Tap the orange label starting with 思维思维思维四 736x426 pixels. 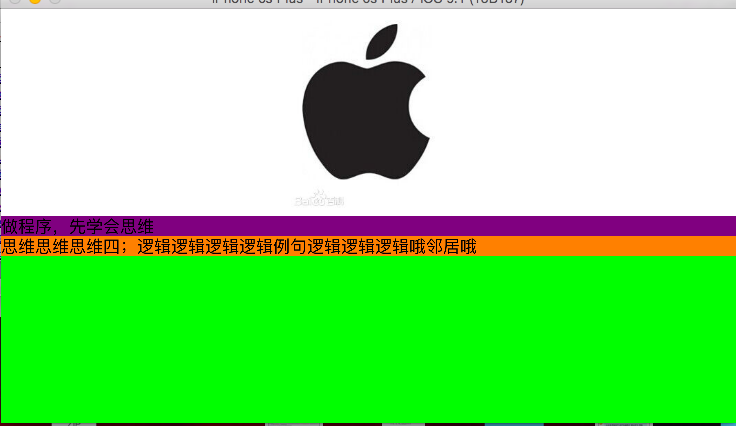click(x=368, y=246)
